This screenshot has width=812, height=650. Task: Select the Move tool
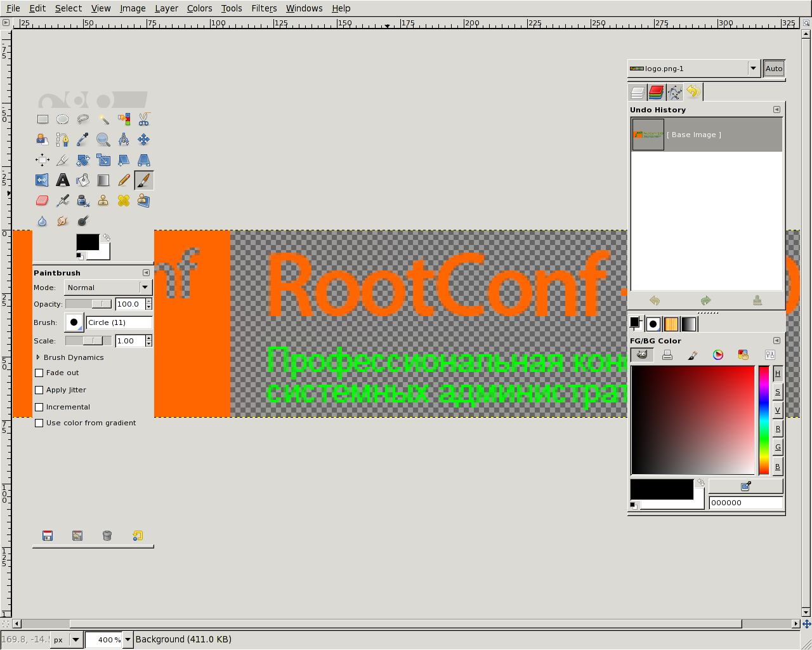[144, 140]
